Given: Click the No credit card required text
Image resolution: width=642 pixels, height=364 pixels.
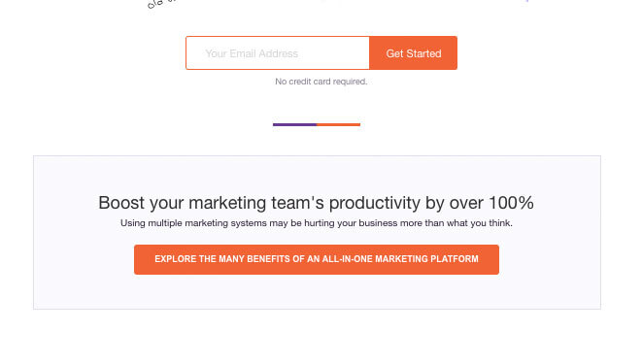Looking at the screenshot, I should (x=321, y=82).
